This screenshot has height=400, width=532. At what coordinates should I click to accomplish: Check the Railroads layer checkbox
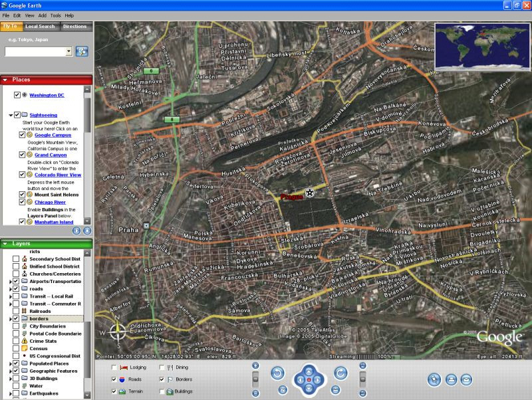point(15,311)
